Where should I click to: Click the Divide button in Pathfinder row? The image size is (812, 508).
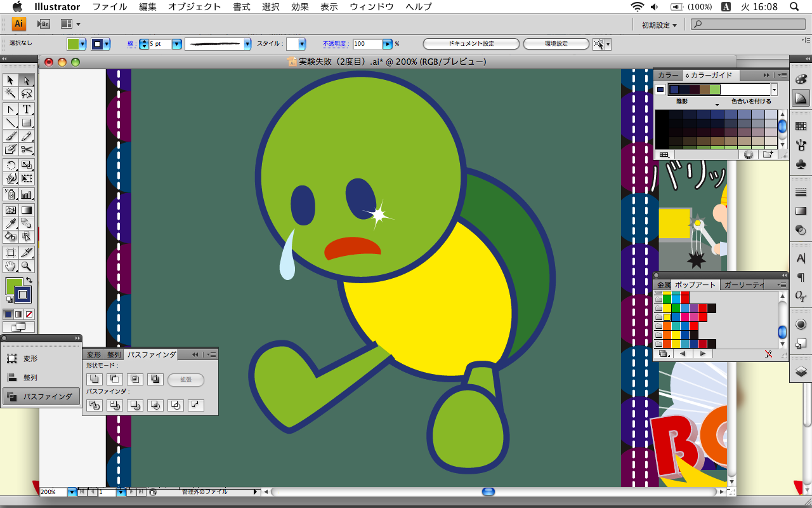tap(95, 404)
